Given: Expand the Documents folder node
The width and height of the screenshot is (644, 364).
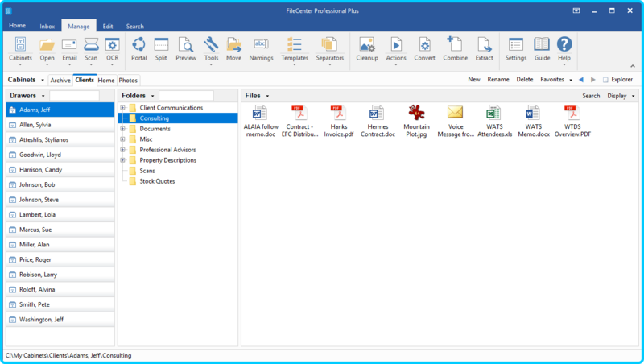Looking at the screenshot, I should 122,129.
